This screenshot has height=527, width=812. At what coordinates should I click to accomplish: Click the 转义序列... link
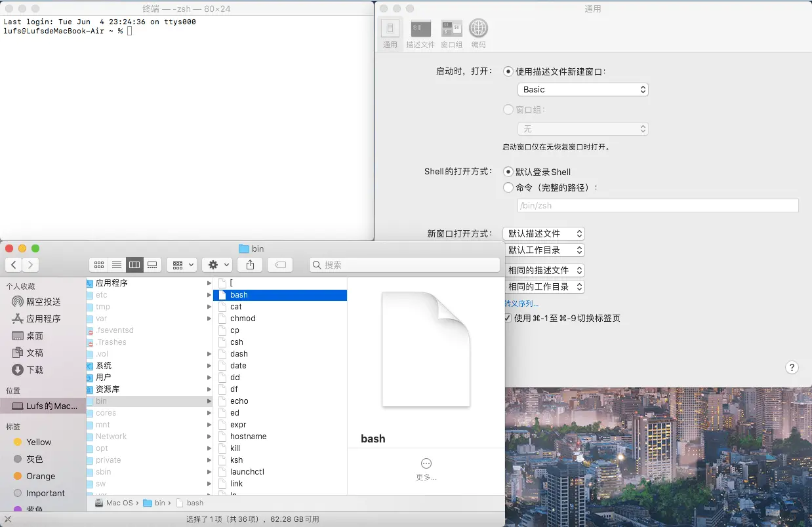pyautogui.click(x=521, y=303)
